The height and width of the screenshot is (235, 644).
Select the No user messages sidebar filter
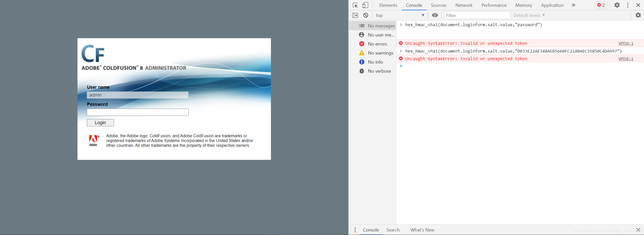point(373,35)
